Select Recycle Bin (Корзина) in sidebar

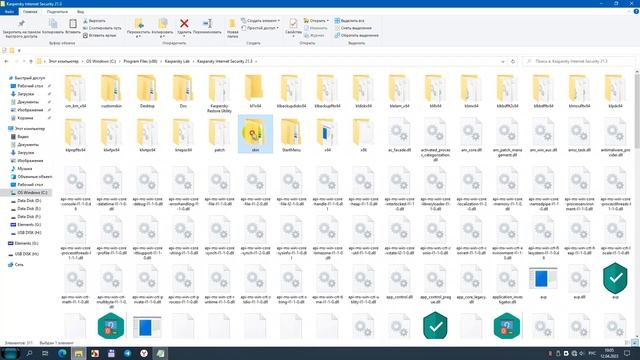pos(24,118)
